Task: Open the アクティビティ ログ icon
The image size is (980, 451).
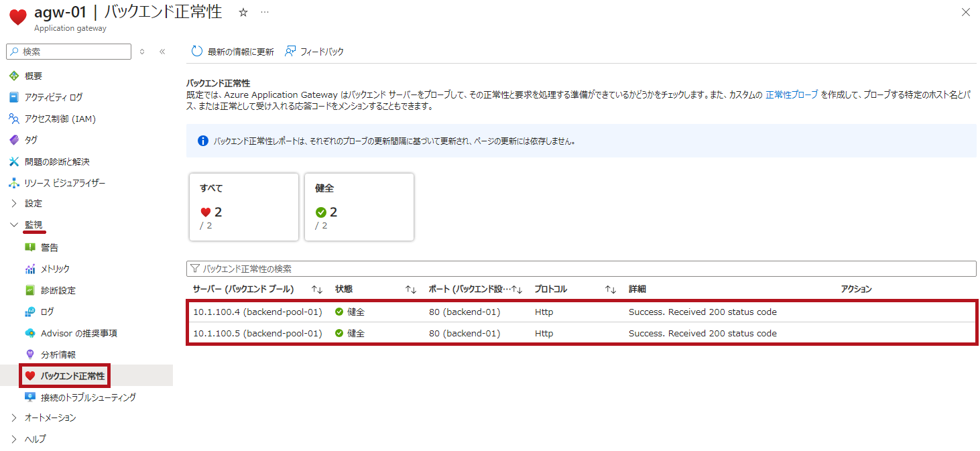Action: (x=14, y=97)
